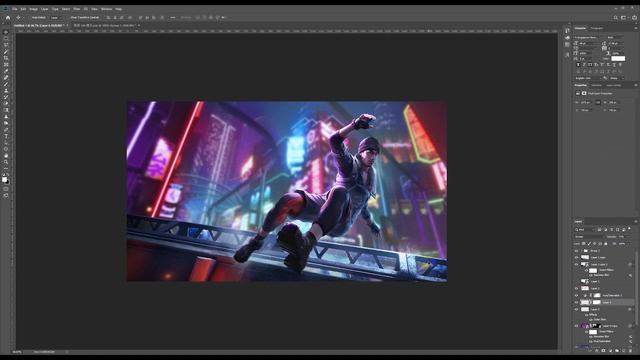Screen dimensions: 640x360
Task: Select the Gradient tool
Action: (6, 110)
